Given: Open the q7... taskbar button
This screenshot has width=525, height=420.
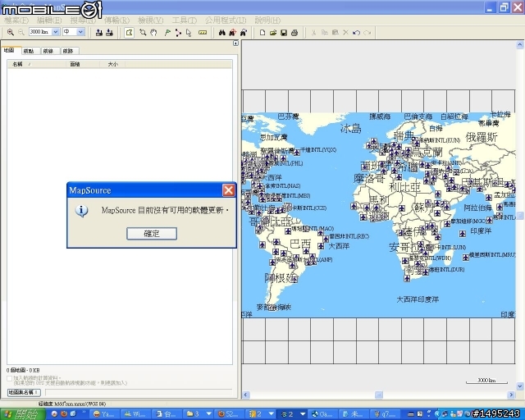Looking at the screenshot, I should (385, 414).
